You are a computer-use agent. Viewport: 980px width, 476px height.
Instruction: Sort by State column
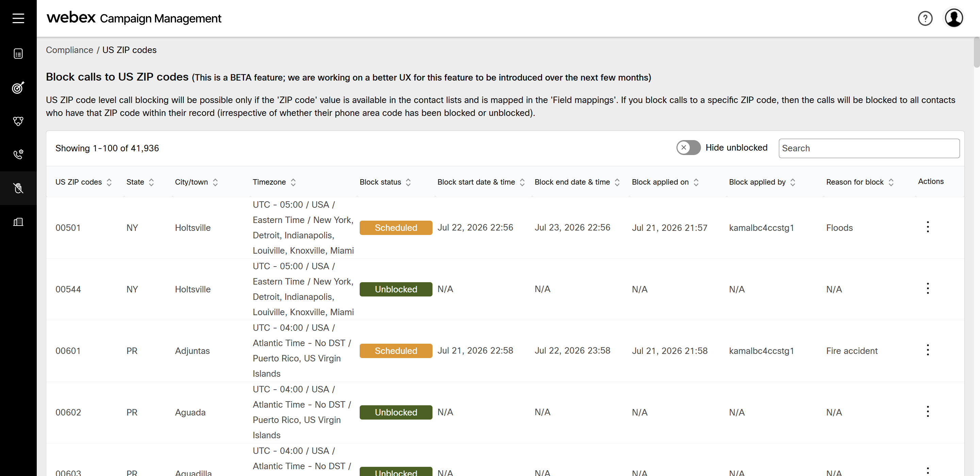tap(151, 182)
